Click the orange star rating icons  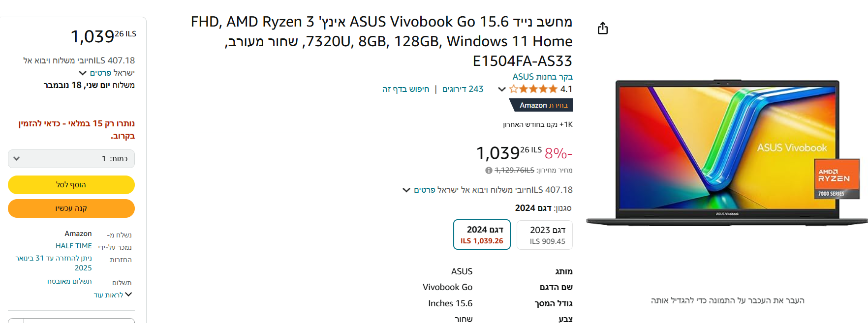[x=533, y=89]
